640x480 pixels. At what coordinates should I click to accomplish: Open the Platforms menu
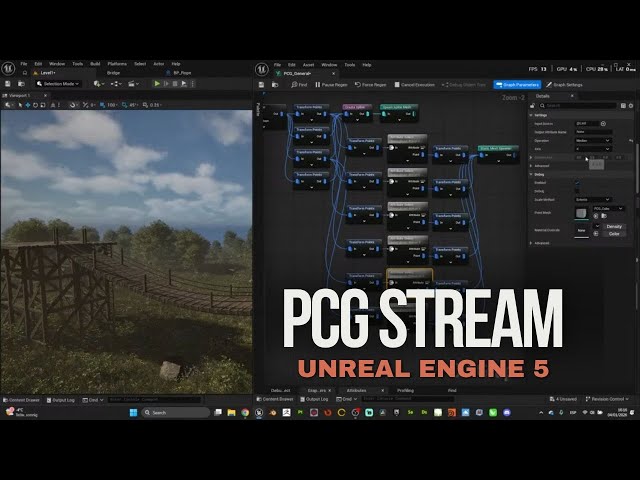(117, 64)
